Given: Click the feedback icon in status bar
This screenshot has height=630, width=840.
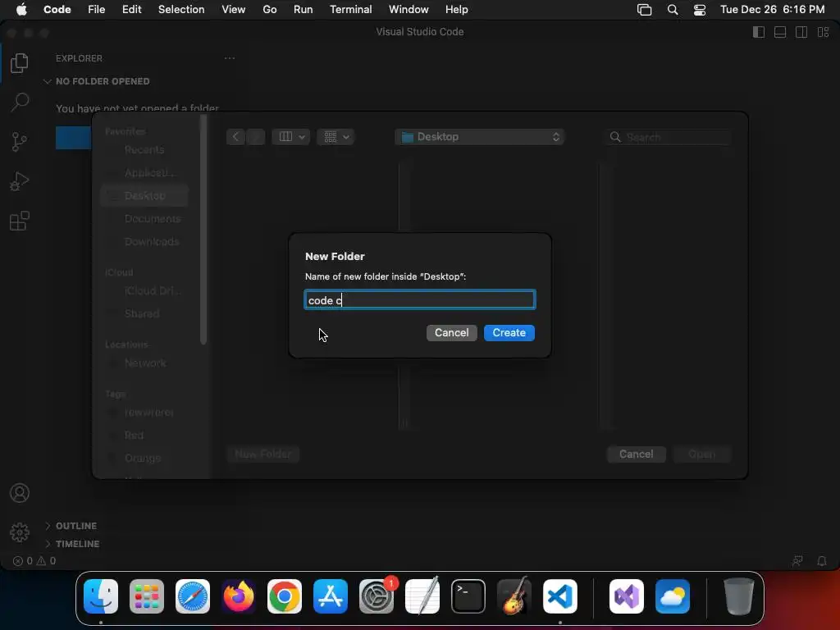Looking at the screenshot, I should tap(797, 561).
